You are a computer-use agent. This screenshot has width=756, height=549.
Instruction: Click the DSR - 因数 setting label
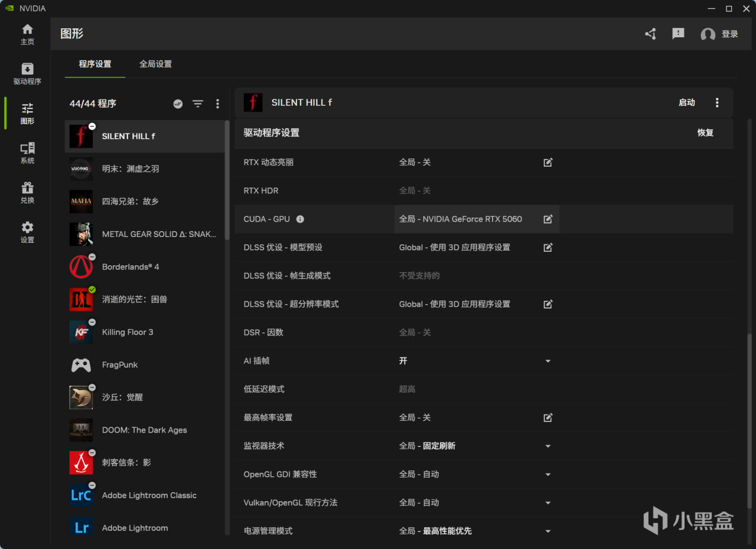263,333
